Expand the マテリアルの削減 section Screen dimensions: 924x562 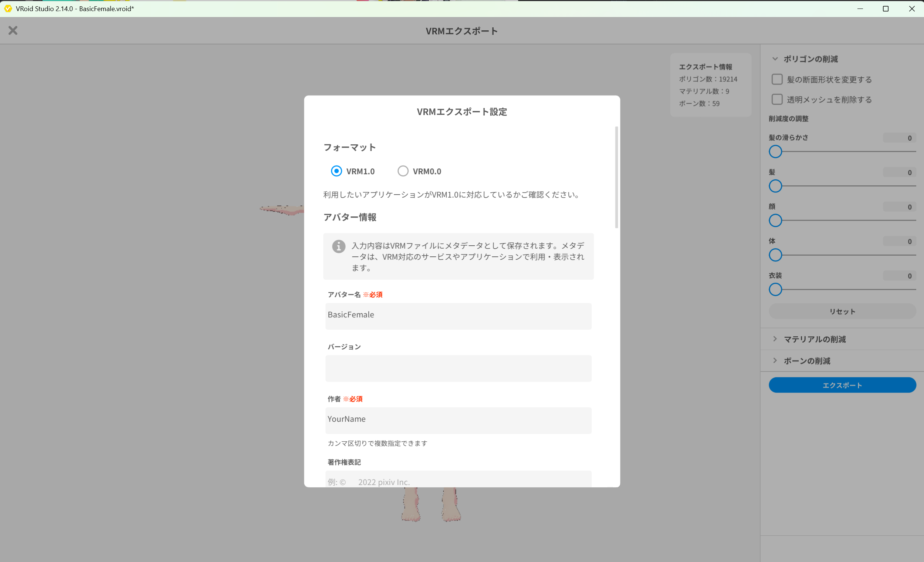[775, 339]
